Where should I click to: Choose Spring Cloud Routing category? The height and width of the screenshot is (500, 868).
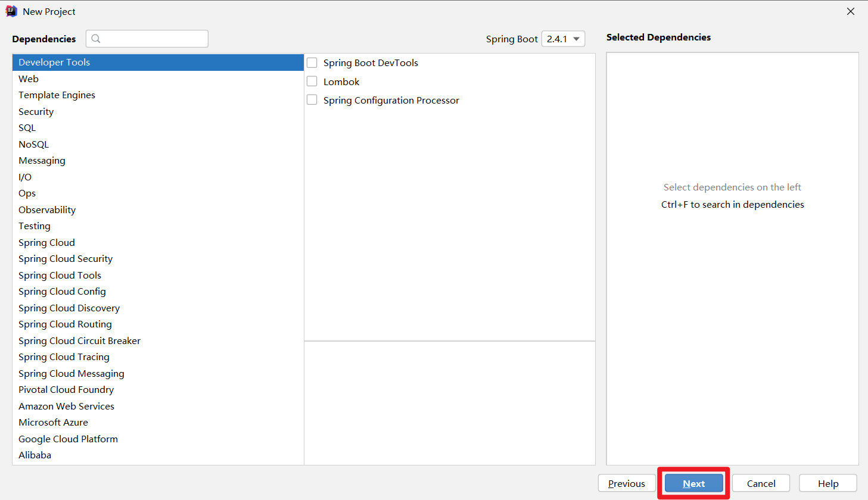point(158,324)
